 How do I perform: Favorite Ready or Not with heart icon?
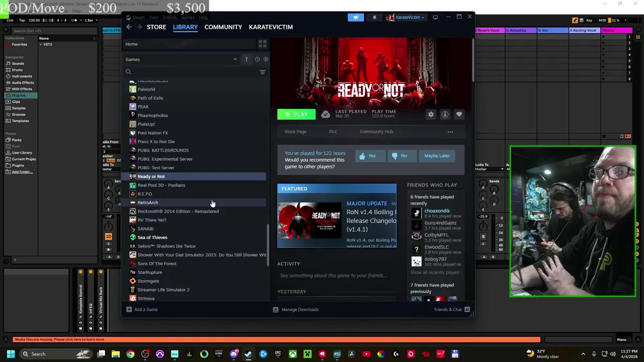pos(459,115)
